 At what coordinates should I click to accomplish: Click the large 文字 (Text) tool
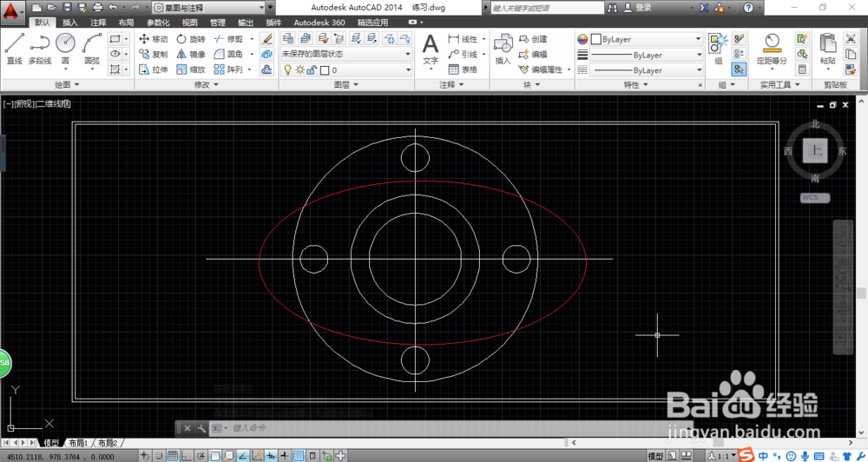click(x=431, y=49)
